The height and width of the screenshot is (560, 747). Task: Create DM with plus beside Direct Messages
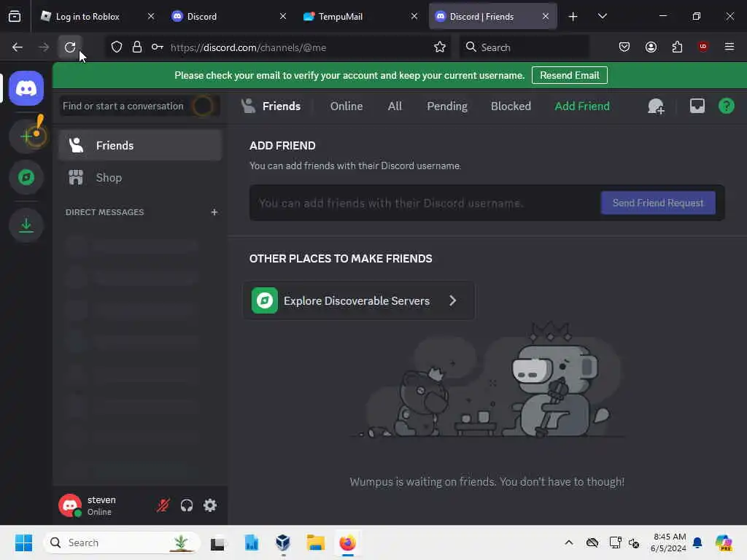pyautogui.click(x=214, y=212)
